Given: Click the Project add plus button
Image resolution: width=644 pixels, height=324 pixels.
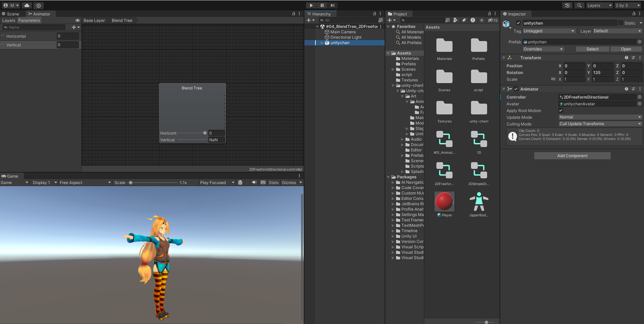Looking at the screenshot, I should tap(390, 21).
